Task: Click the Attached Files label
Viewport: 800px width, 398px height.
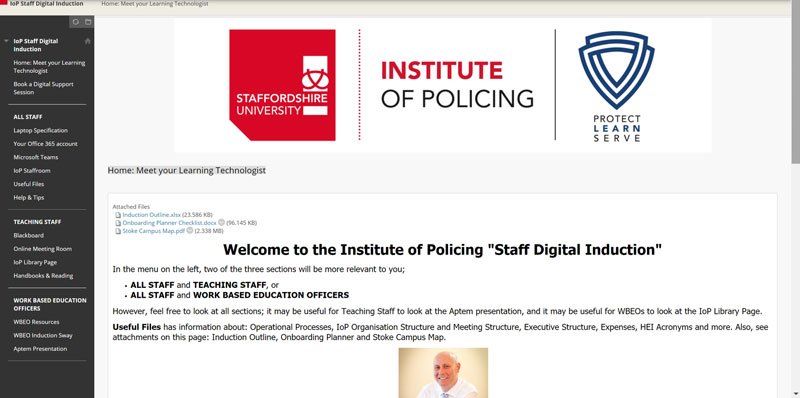Action: (131, 207)
